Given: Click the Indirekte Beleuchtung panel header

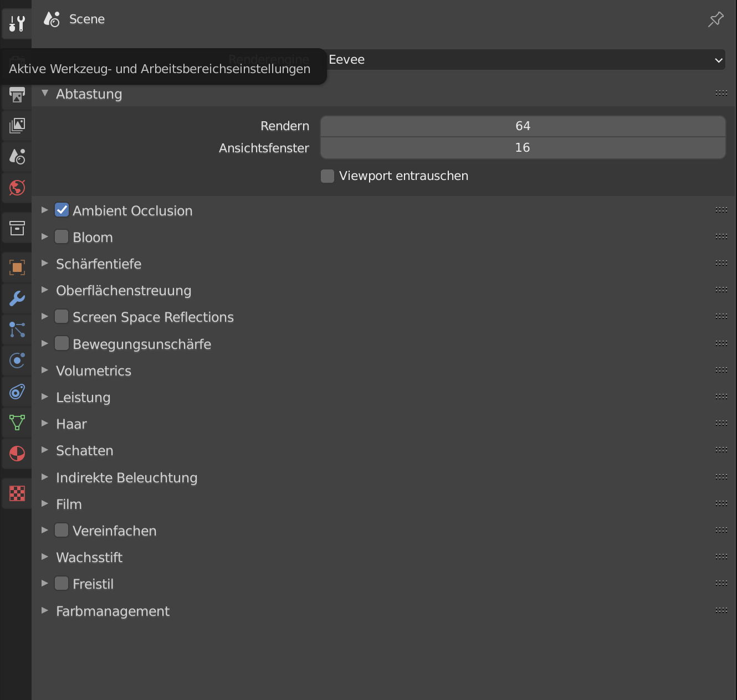Looking at the screenshot, I should coord(126,477).
